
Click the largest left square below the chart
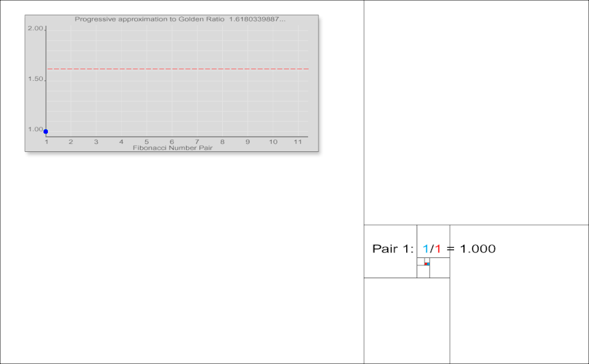pos(182,257)
